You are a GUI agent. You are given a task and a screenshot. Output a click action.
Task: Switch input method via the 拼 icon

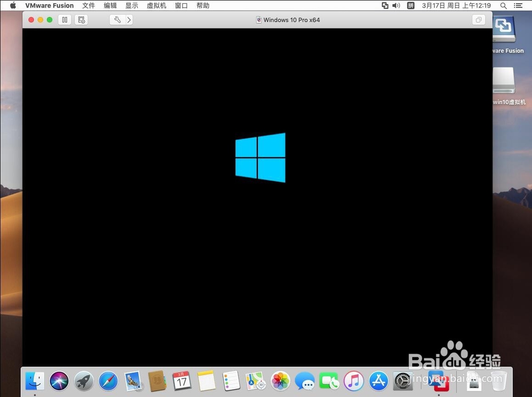tap(411, 5)
